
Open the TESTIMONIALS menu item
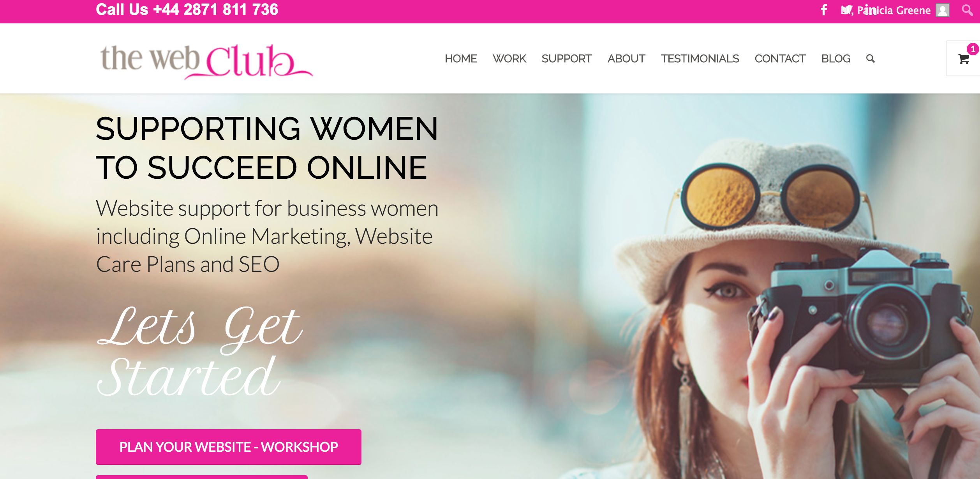pyautogui.click(x=700, y=58)
